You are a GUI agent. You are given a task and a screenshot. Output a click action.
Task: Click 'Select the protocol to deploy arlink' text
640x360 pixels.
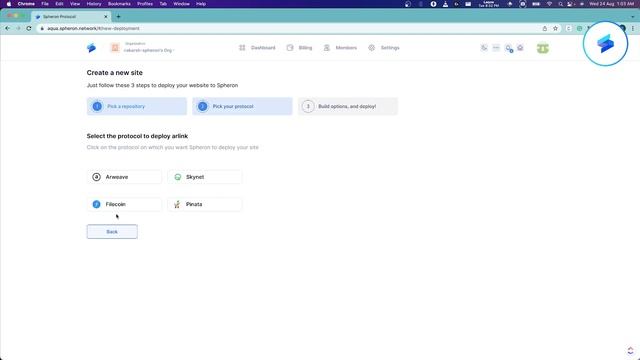[137, 136]
